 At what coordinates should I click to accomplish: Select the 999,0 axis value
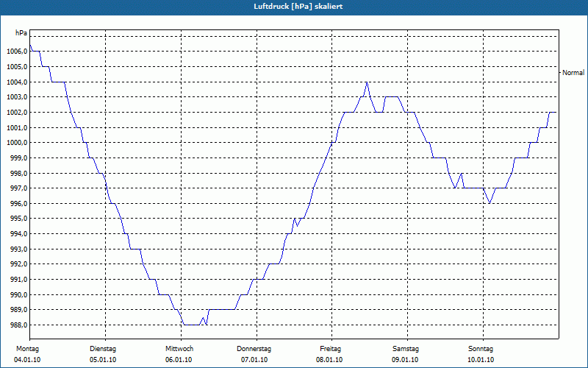pos(19,158)
